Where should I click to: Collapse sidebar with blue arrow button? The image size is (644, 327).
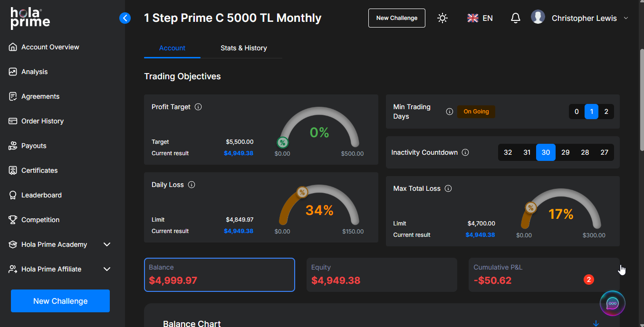point(125,18)
